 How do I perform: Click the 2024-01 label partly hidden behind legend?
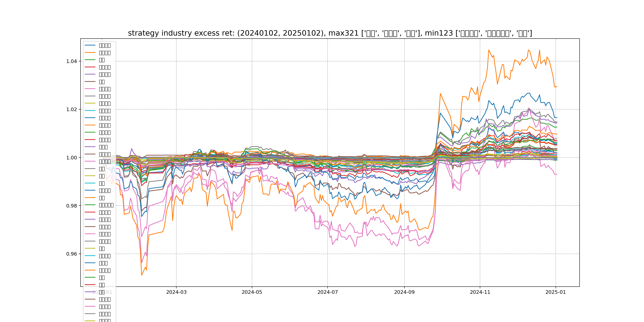point(102,292)
